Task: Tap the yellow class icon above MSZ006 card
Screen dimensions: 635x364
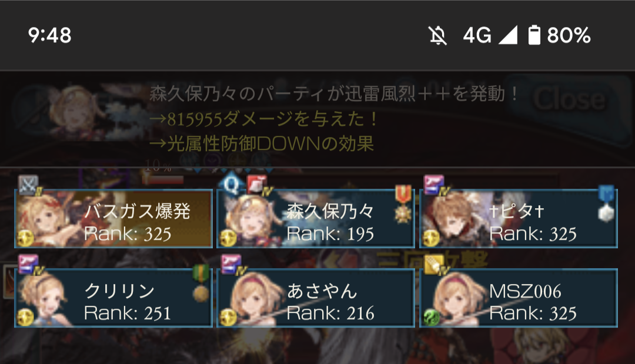Action: click(x=434, y=265)
